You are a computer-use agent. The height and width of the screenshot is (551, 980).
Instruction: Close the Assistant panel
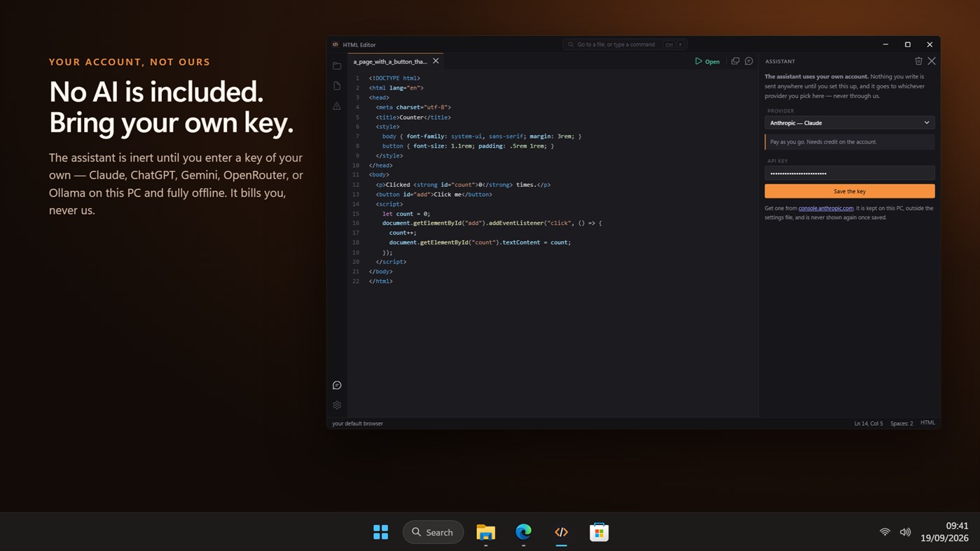point(932,61)
